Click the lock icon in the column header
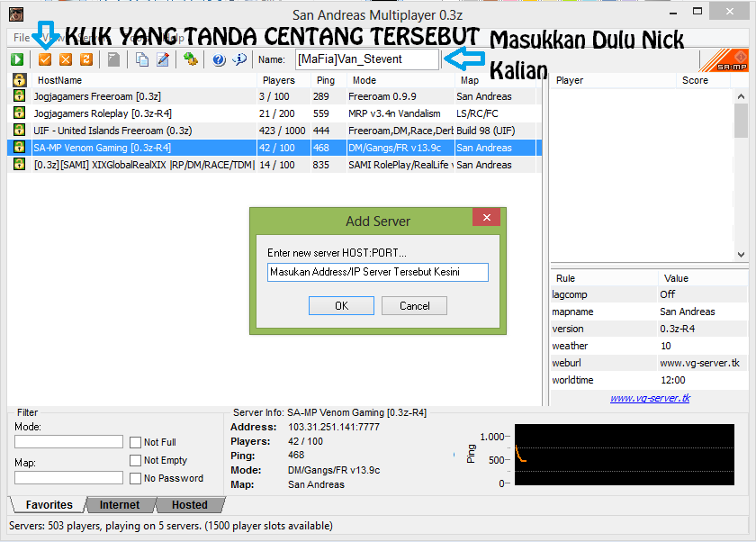This screenshot has width=756, height=542. [19, 80]
